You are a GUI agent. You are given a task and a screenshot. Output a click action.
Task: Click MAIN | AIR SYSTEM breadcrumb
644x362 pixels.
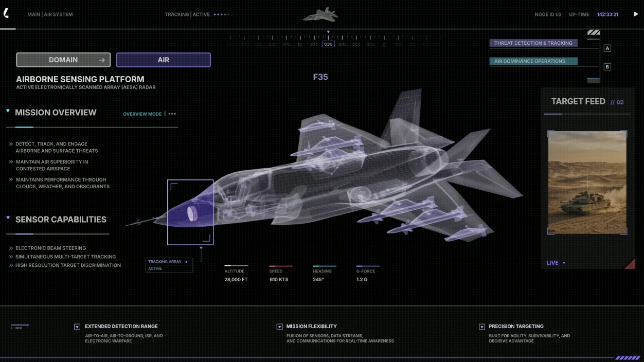point(50,14)
